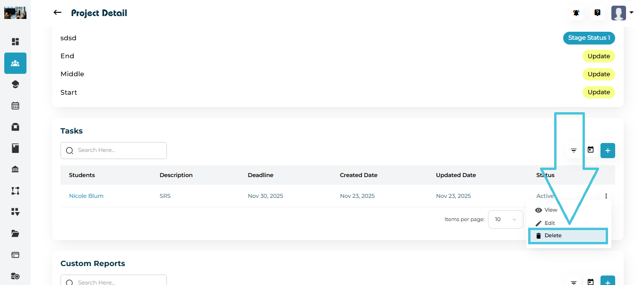Click the Tasks search input field
Viewport: 644px width, 285px height.
[113, 151]
